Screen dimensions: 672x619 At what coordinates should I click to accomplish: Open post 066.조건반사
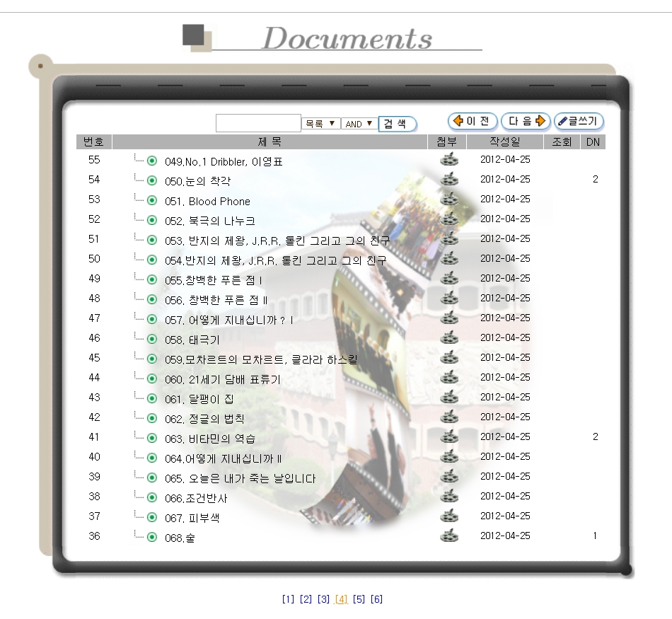(x=196, y=498)
